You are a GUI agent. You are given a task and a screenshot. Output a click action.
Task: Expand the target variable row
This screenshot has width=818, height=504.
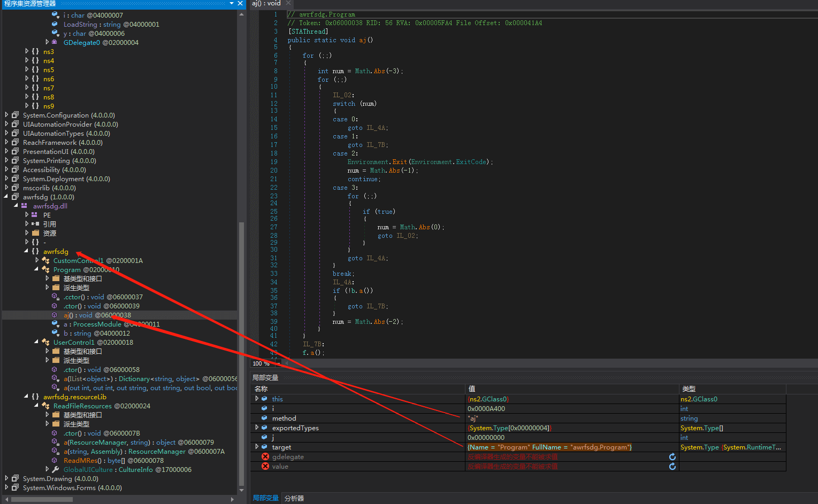(257, 447)
